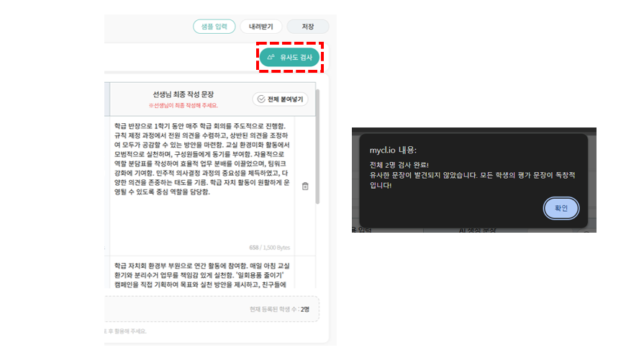
Task: Click the 현재 등록된 학생 수 count box
Action: click(212, 309)
